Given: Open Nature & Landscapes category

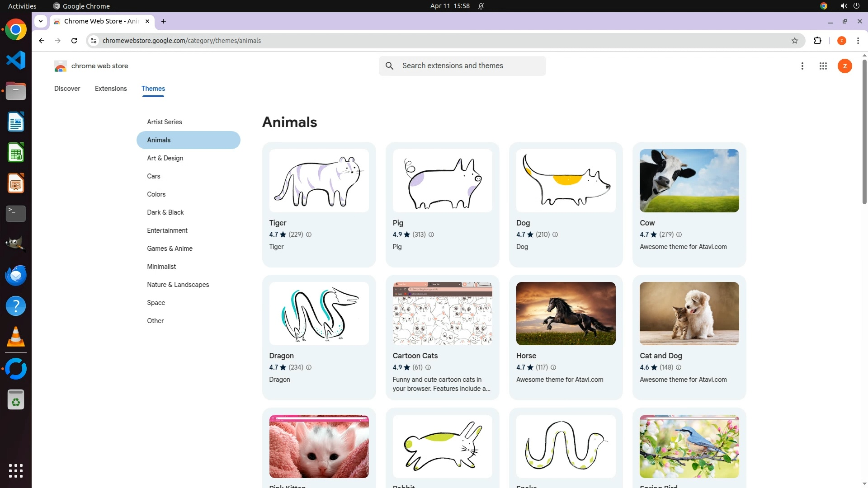Looking at the screenshot, I should tap(178, 285).
